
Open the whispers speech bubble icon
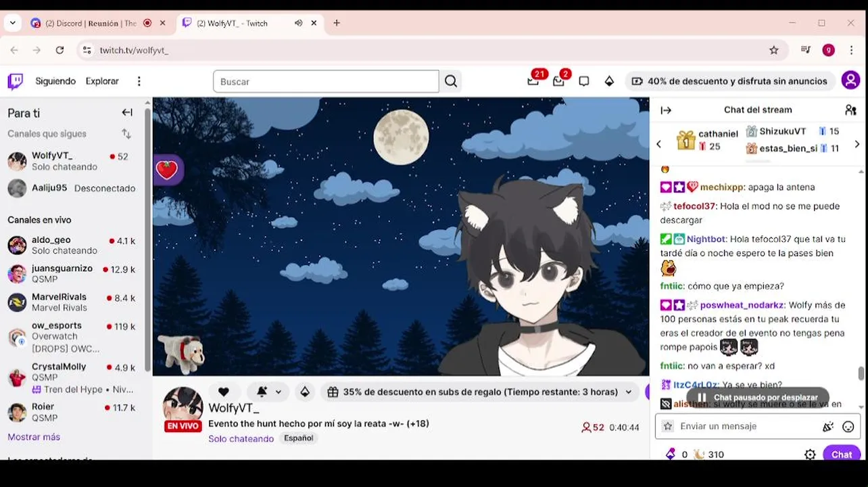tap(584, 81)
